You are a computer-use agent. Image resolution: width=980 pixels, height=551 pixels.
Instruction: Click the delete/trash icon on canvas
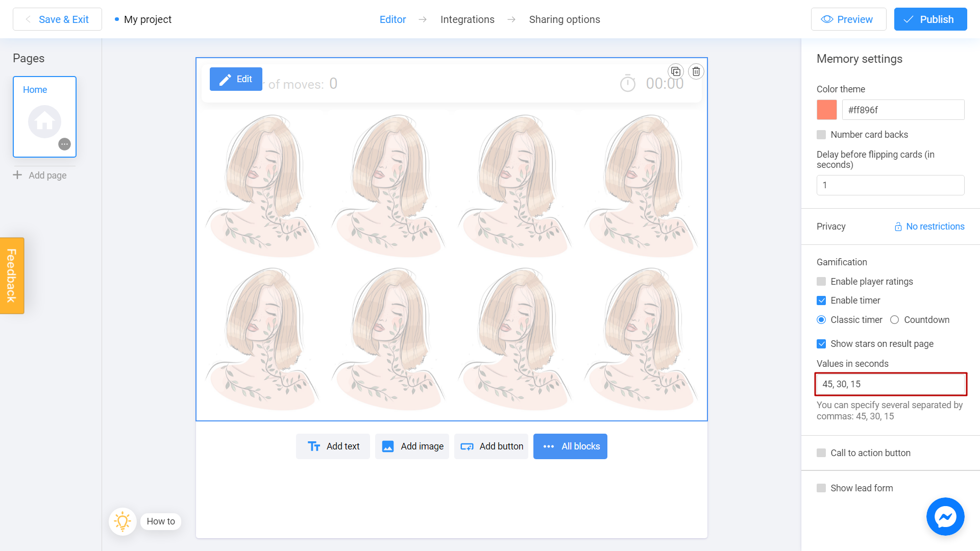click(x=695, y=71)
